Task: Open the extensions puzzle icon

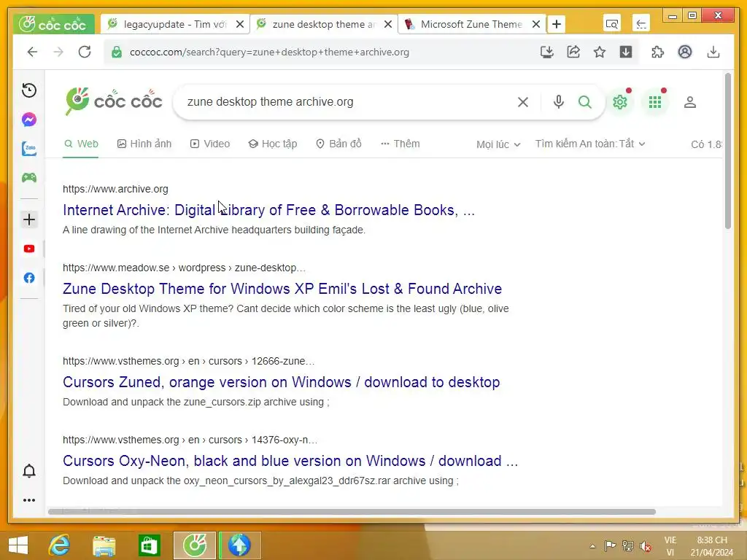Action: [658, 52]
